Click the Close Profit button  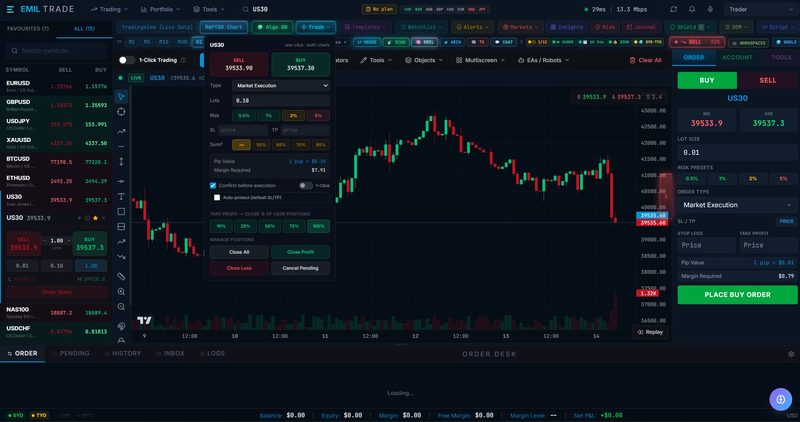pos(301,252)
